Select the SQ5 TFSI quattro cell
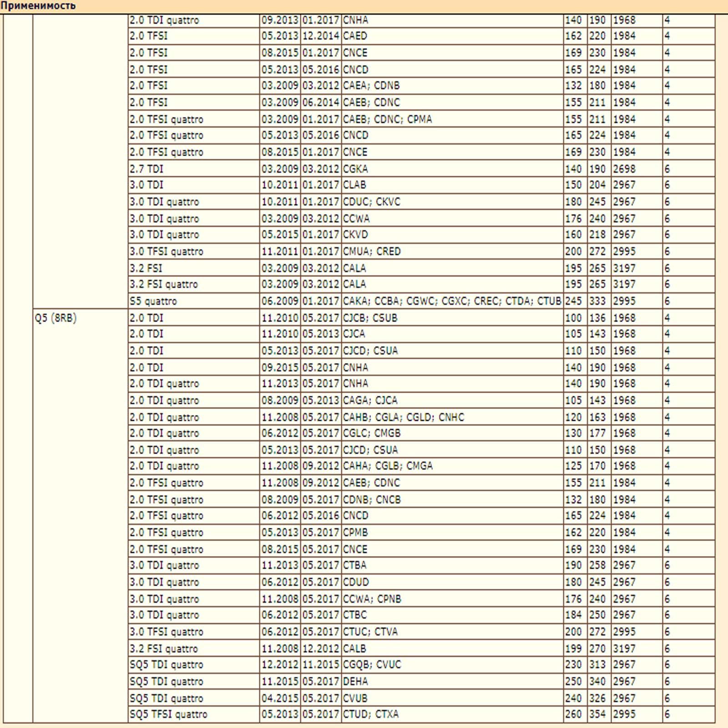 tap(168, 714)
